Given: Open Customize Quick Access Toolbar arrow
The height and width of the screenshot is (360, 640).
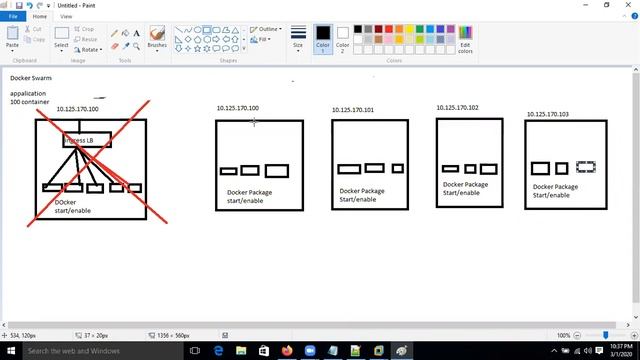Looking at the screenshot, I should pyautogui.click(x=49, y=6).
